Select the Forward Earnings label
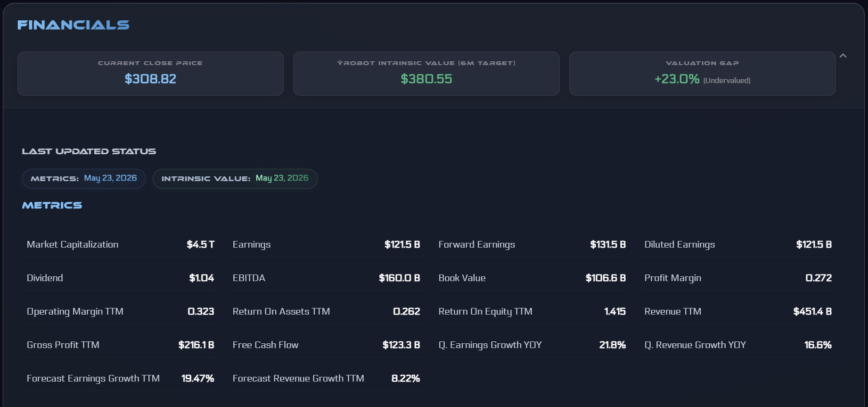The image size is (868, 407). (477, 244)
